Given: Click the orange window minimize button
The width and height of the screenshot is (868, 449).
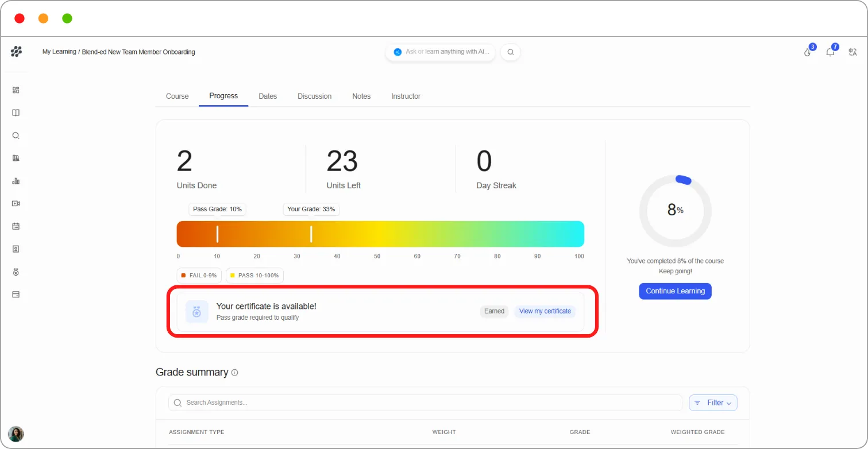Looking at the screenshot, I should (x=43, y=18).
